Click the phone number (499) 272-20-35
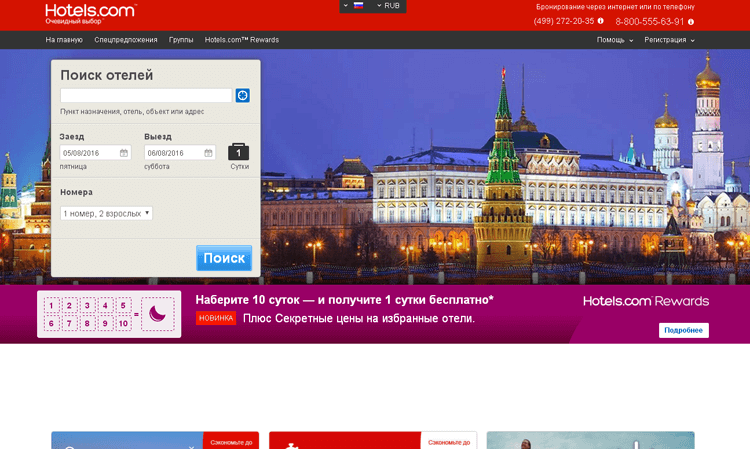 point(564,21)
